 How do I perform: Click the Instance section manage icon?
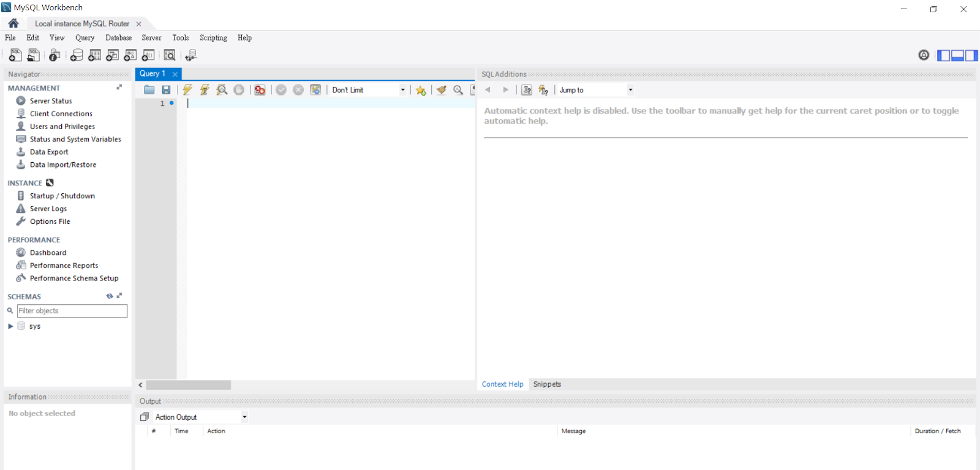pyautogui.click(x=50, y=182)
